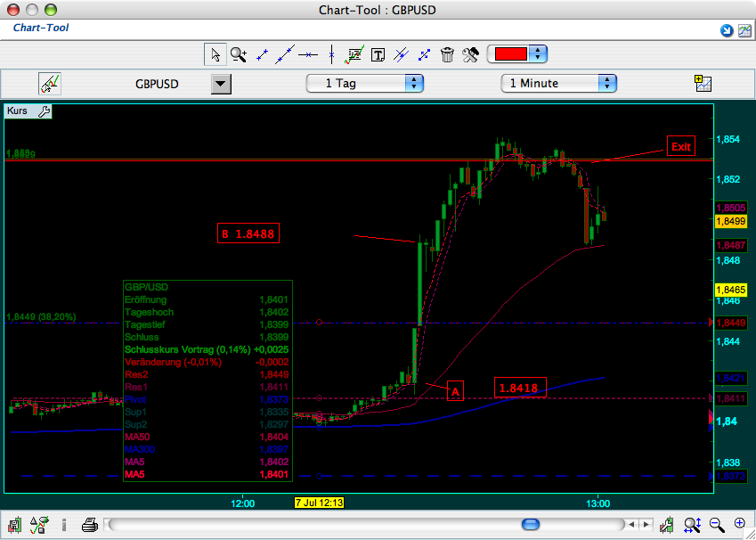Select the short line segment drawing tool
Screen dimensions: 756x540
coord(262,54)
